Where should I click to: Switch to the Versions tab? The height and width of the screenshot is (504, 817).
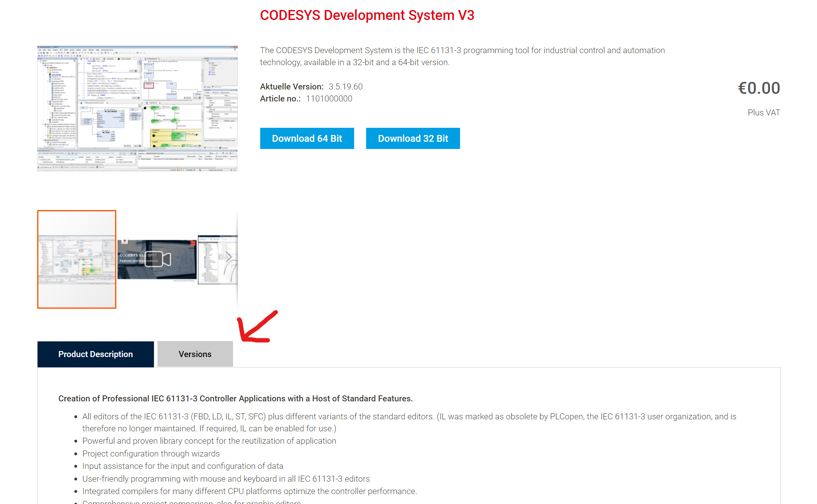[x=195, y=354]
